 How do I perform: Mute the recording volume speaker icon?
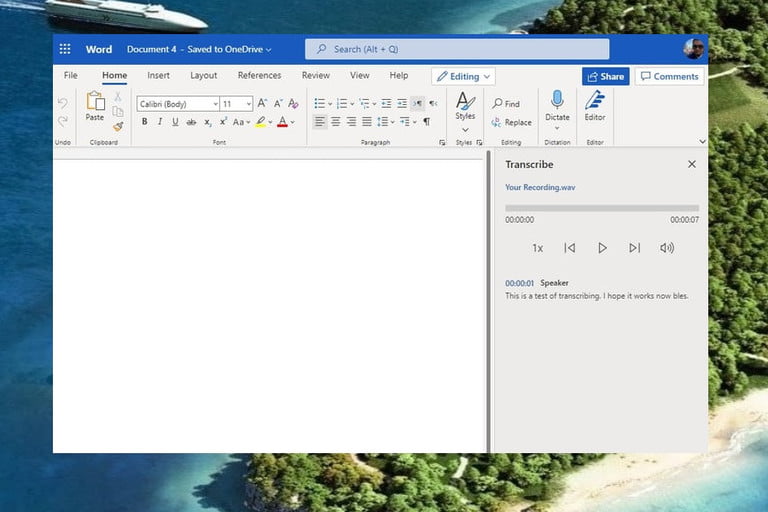[667, 248]
